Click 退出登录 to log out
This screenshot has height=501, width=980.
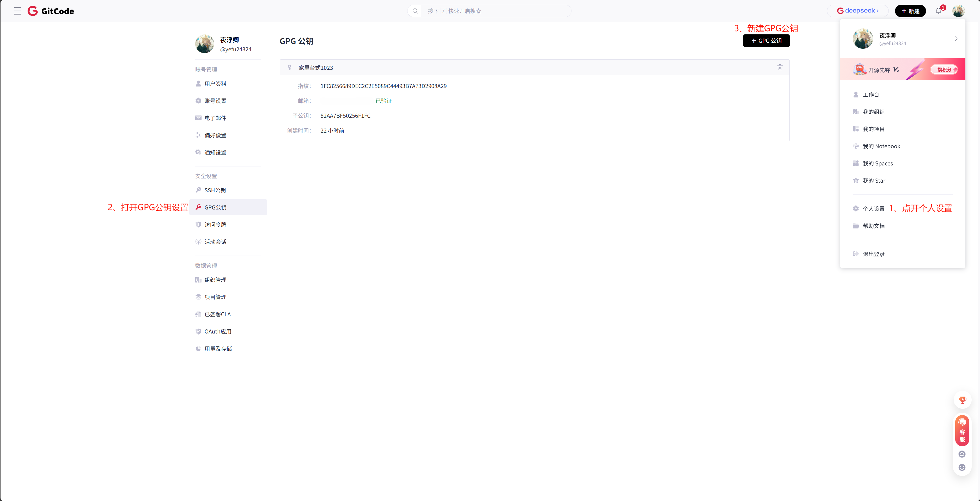tap(873, 254)
